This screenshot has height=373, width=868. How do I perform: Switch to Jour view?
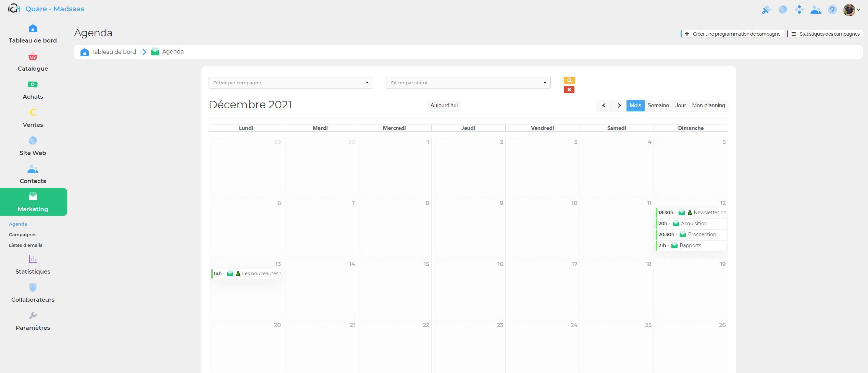coord(680,106)
